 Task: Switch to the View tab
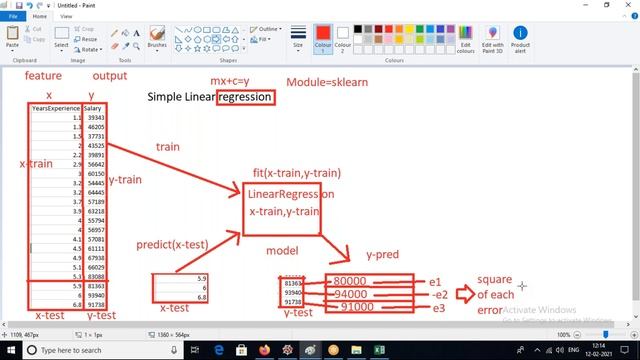click(x=66, y=16)
